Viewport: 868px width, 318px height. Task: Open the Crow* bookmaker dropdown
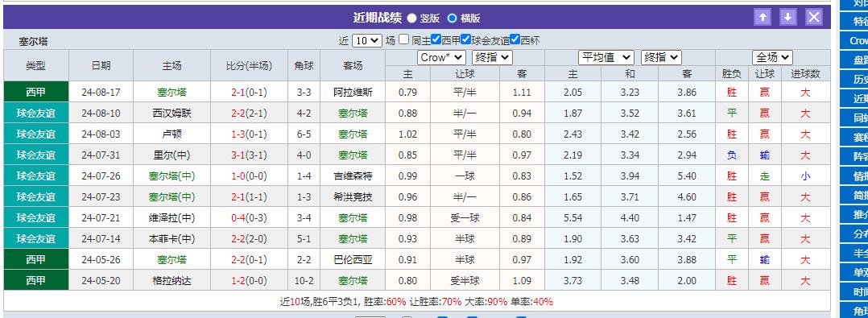coord(441,57)
